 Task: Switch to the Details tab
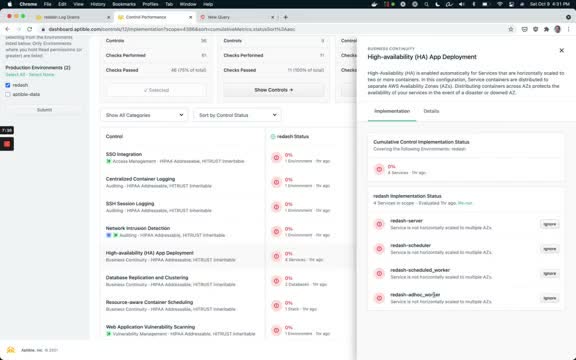pos(431,111)
